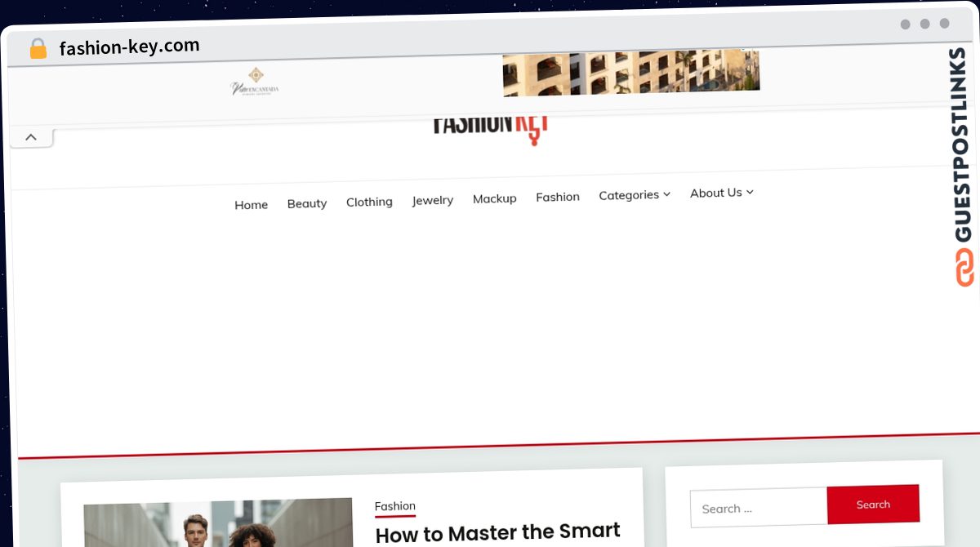Open the "How to Master the Smart" article
Image resolution: width=980 pixels, height=547 pixels.
tap(497, 533)
